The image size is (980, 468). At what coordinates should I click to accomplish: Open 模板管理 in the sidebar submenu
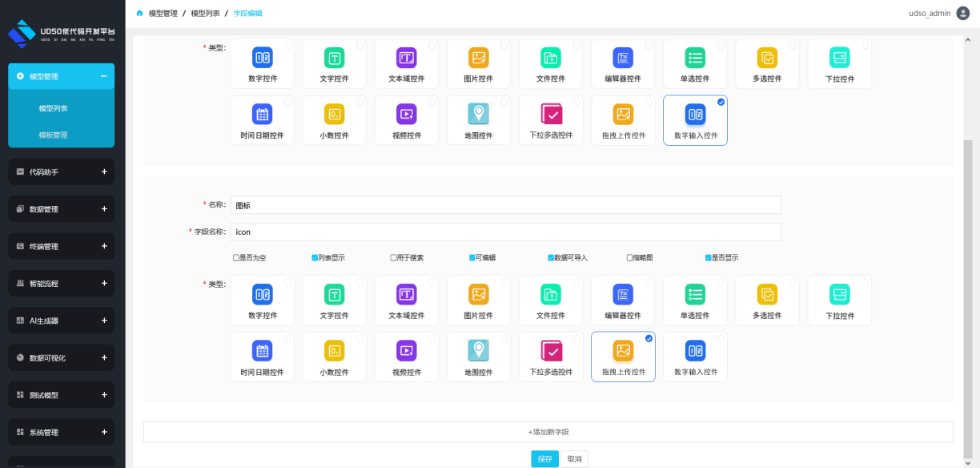point(53,135)
